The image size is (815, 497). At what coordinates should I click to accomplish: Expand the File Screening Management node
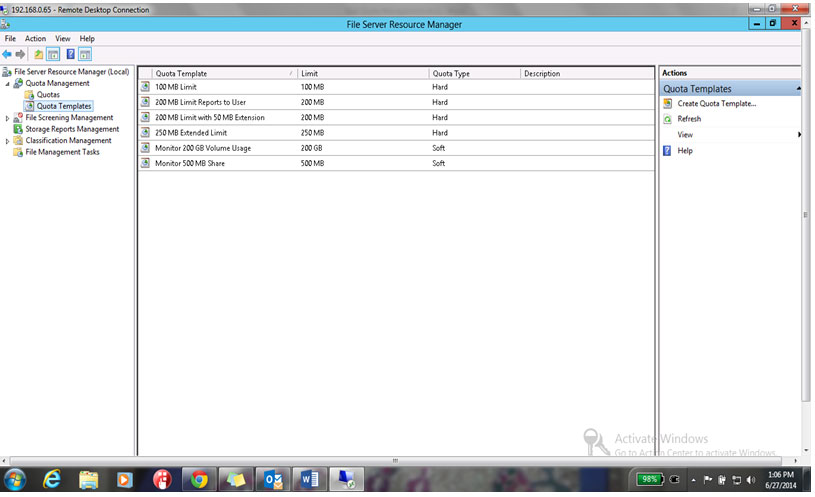[7, 118]
